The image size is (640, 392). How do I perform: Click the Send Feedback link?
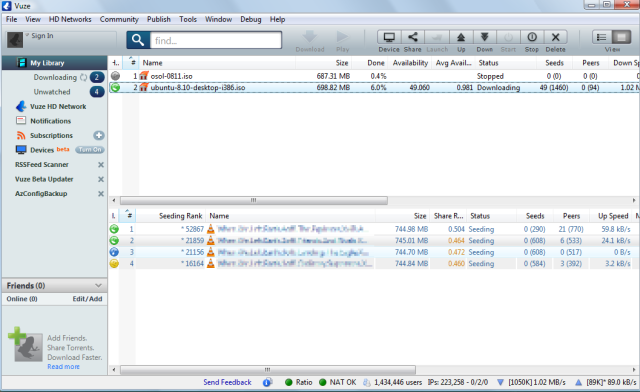[x=227, y=382]
